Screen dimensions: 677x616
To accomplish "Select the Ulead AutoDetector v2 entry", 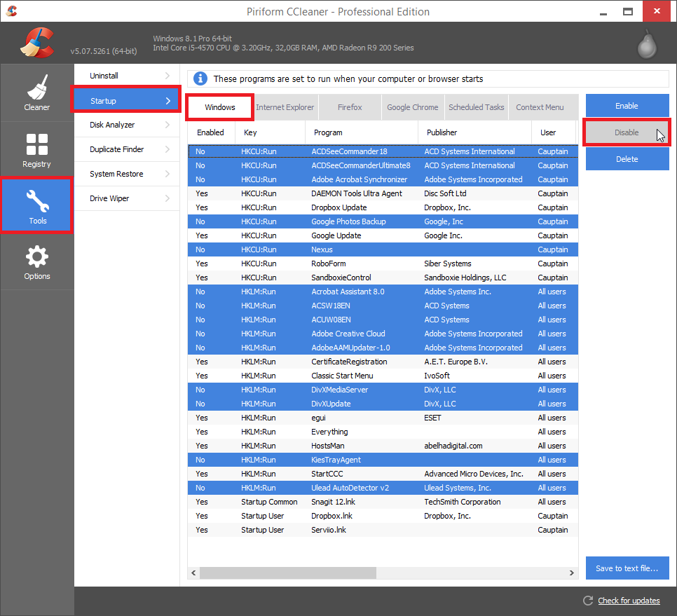I will tap(383, 488).
